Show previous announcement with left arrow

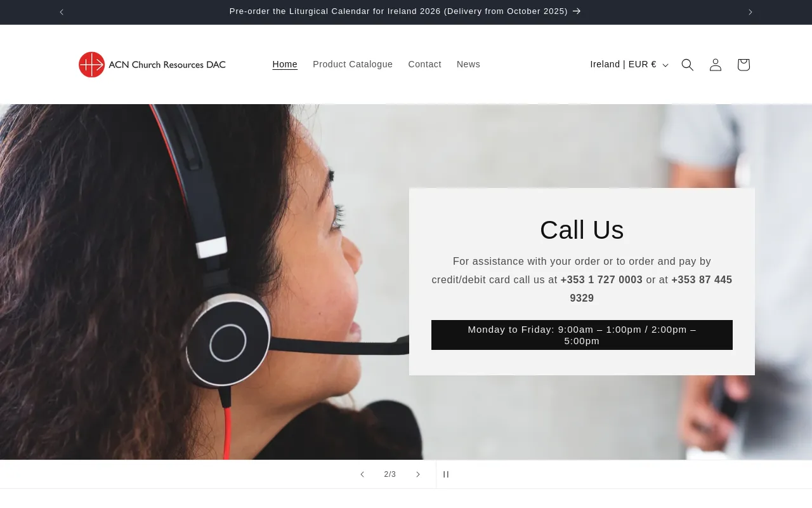click(62, 12)
